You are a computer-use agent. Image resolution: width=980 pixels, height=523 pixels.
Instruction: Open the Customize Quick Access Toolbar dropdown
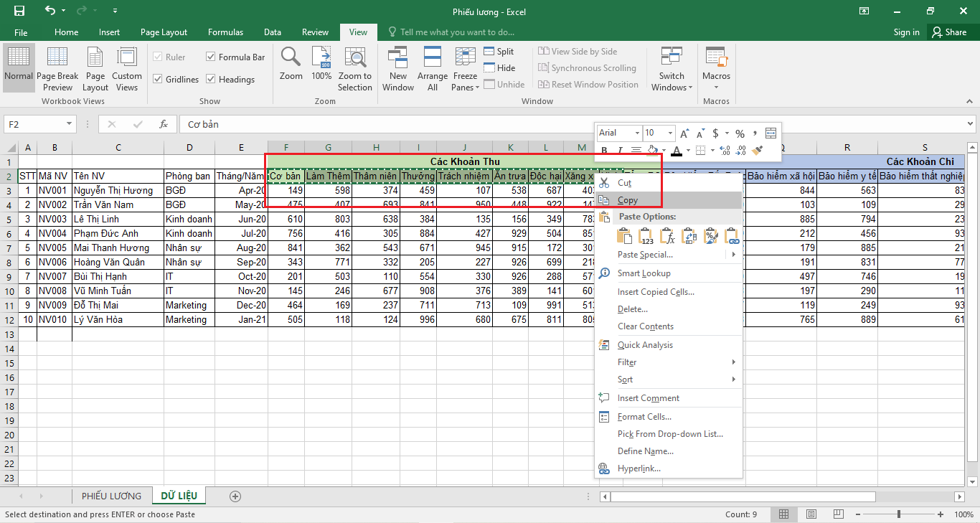coord(116,11)
